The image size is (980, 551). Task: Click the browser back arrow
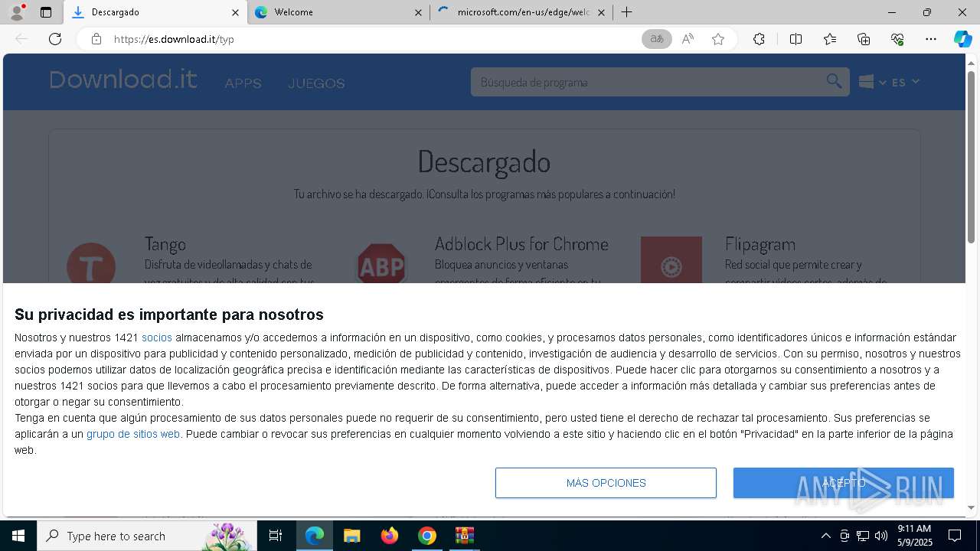pyautogui.click(x=21, y=39)
